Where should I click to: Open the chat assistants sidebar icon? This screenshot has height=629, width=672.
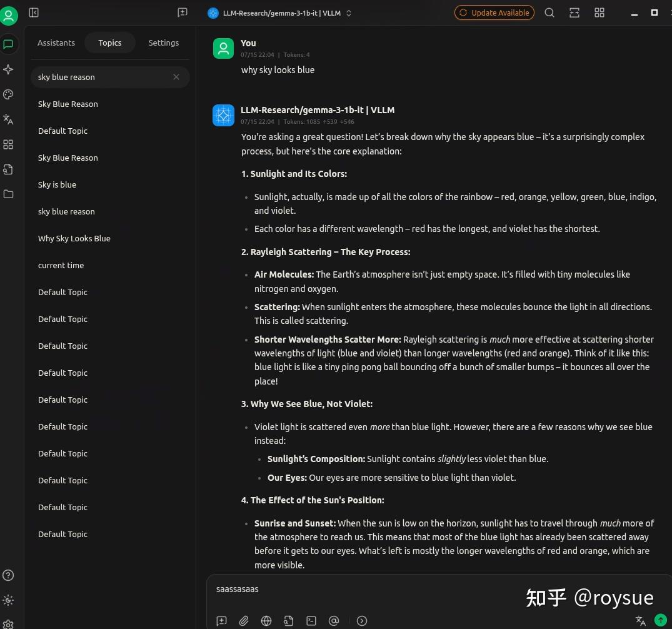[x=8, y=44]
